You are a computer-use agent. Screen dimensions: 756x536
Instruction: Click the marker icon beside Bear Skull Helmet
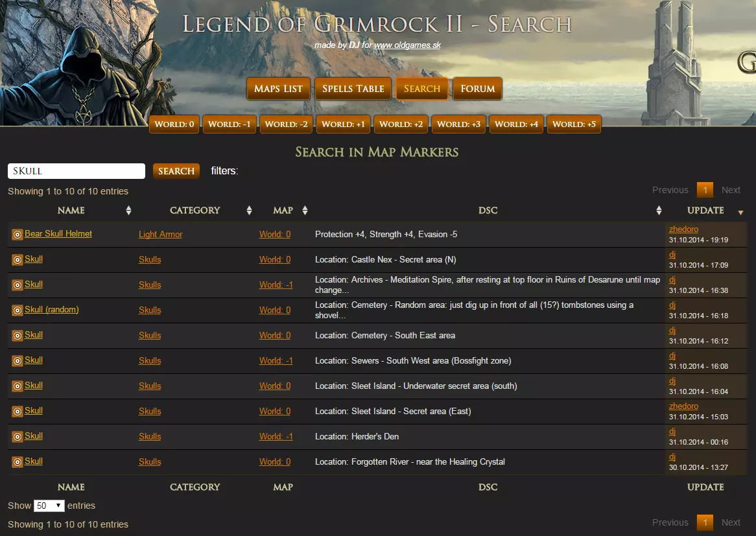pyautogui.click(x=18, y=234)
